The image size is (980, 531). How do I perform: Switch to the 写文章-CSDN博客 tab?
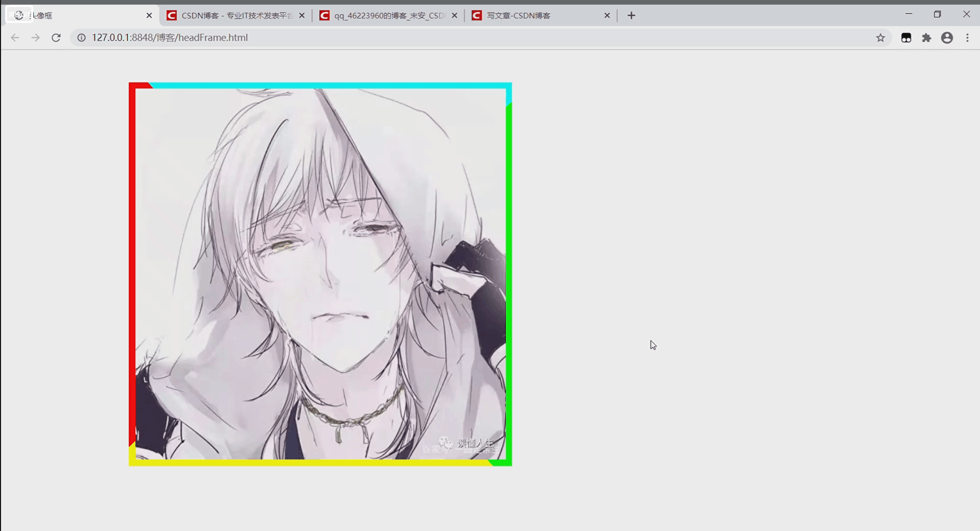pos(541,15)
